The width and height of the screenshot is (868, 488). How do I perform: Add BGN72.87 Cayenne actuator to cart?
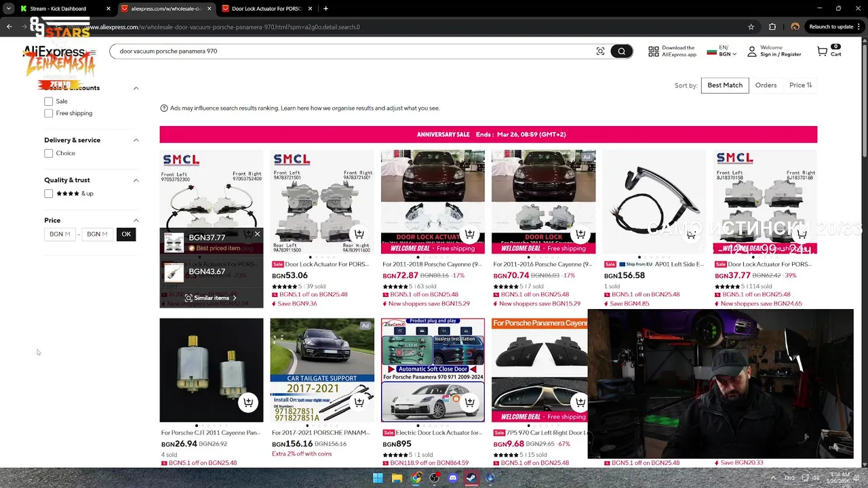coord(469,234)
